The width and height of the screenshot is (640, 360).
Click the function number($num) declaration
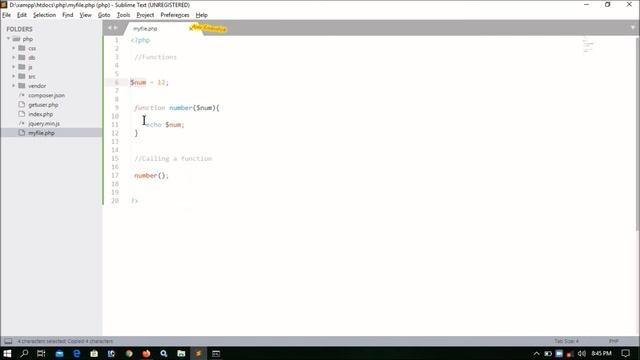(x=177, y=108)
